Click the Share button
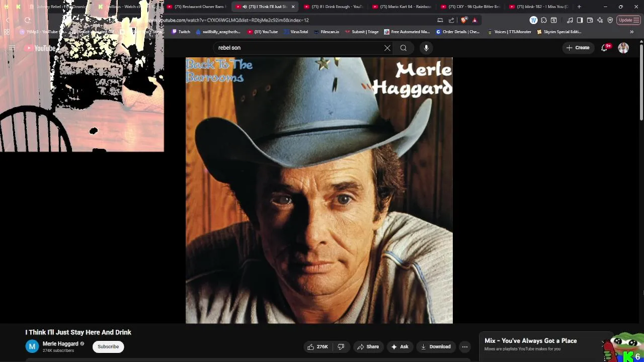The image size is (644, 362). [368, 346]
